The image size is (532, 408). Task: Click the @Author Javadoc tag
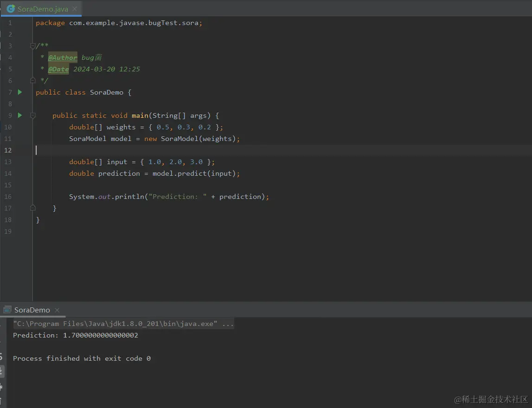[63, 57]
